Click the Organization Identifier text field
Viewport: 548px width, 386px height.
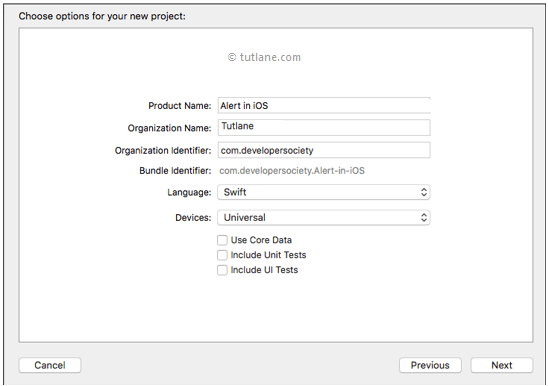324,150
